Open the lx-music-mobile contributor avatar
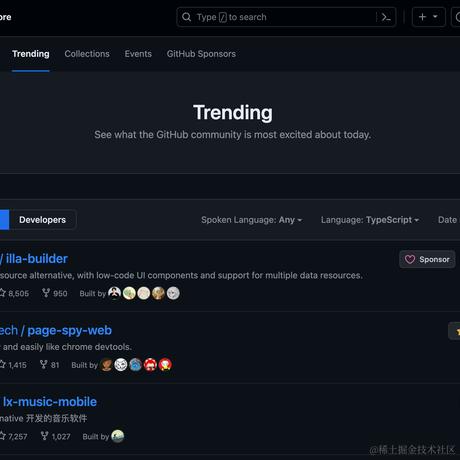This screenshot has height=460, width=460. pos(118,436)
